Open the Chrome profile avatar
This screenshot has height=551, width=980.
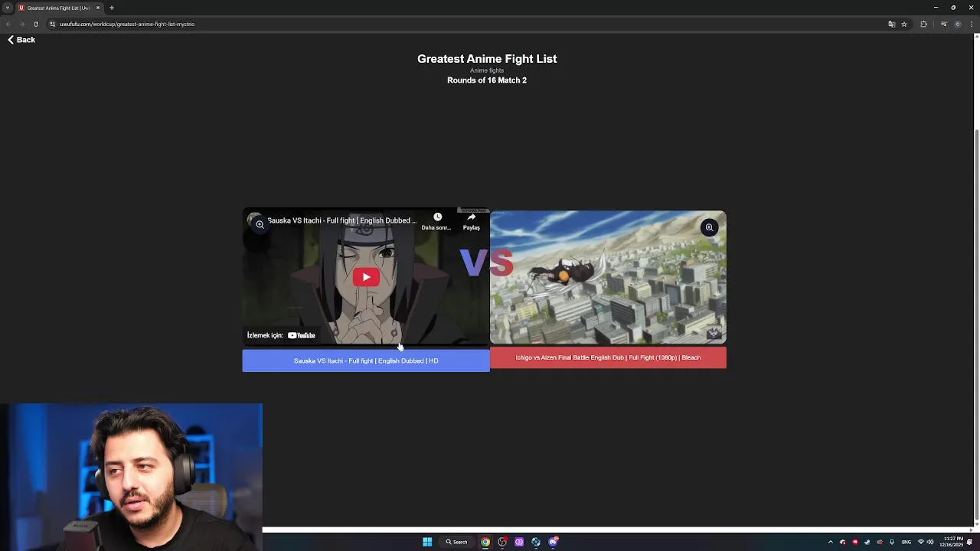[958, 24]
